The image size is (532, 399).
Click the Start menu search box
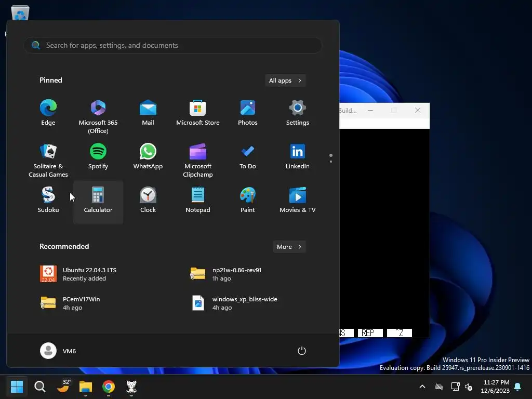click(x=173, y=45)
